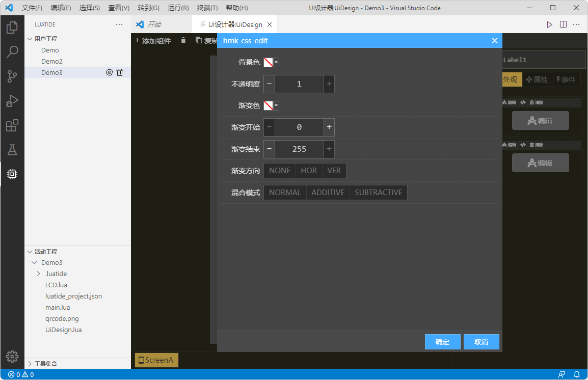588x380 pixels.
Task: Open the 渐变色 color swatch
Action: [x=269, y=105]
